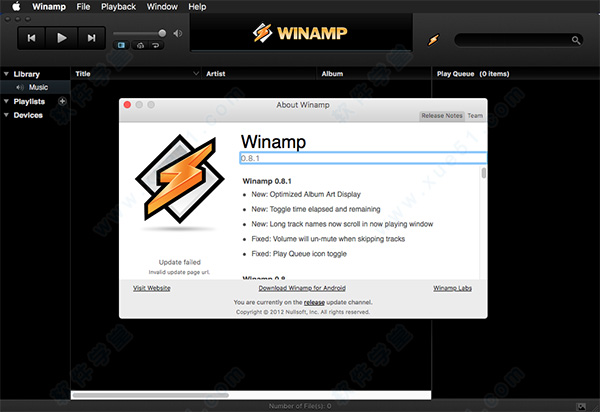Open the Visit Website link
Viewport: 600px width, 412px height.
[152, 288]
